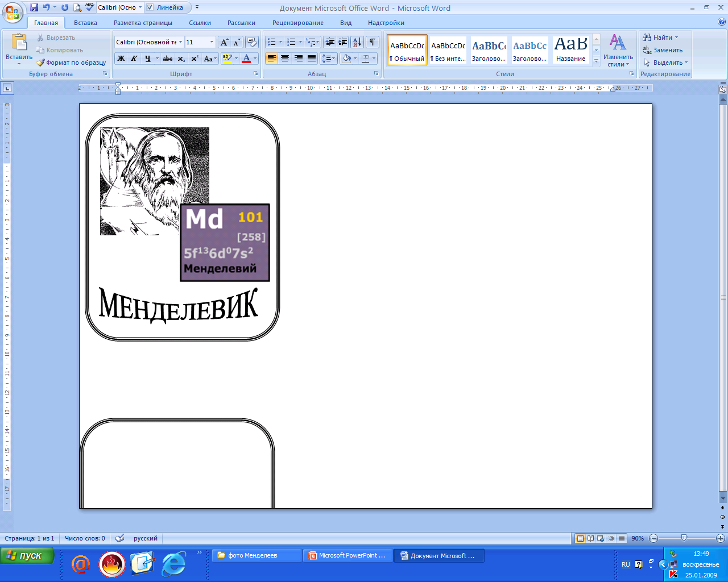Screen dimensions: 728x582
Task: Apply Название style
Action: point(571,50)
